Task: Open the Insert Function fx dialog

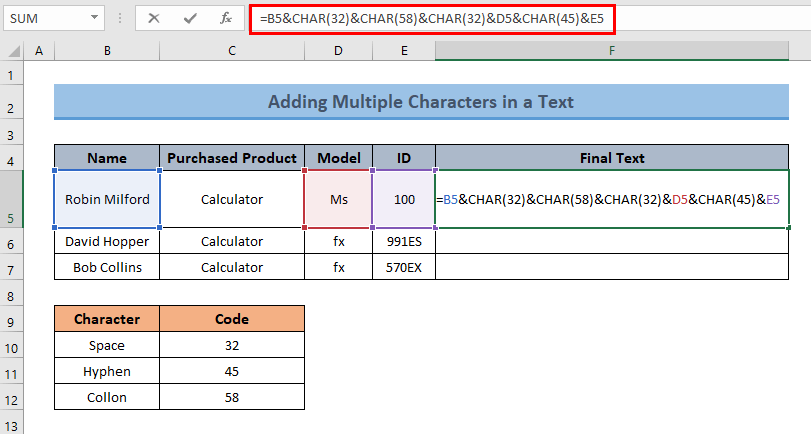Action: 226,18
